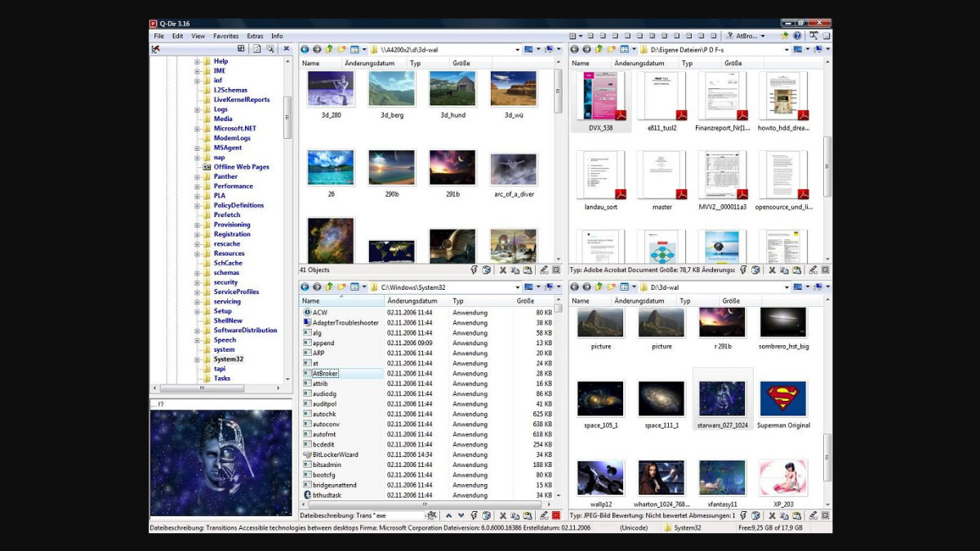
Task: Click the red square icon in the System32 pane status bar
Action: pyautogui.click(x=556, y=516)
